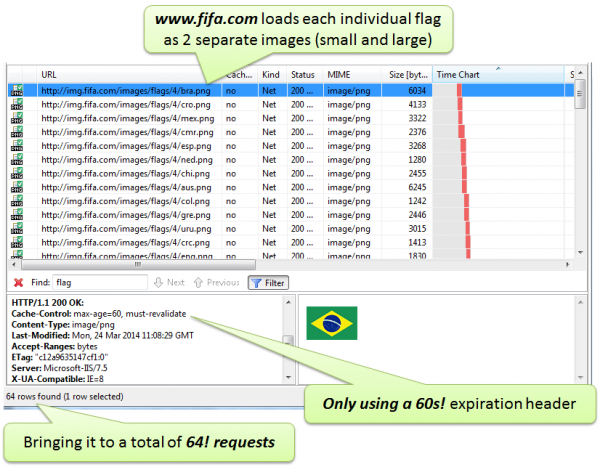Select the crc.png URL row

click(126, 242)
